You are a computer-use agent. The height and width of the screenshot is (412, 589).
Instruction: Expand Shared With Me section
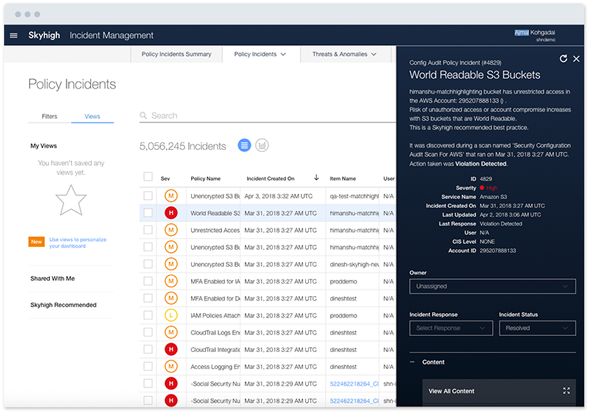[x=53, y=278]
